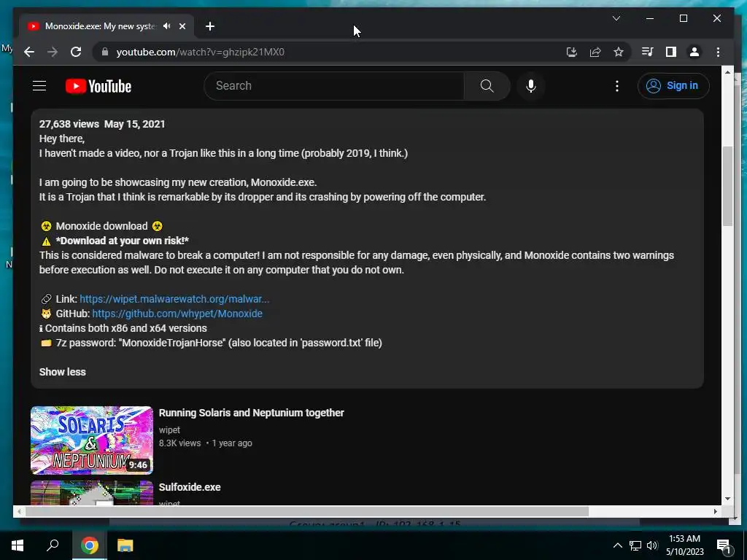Bookmark this tab with the star
This screenshot has width=747, height=560.
619,52
